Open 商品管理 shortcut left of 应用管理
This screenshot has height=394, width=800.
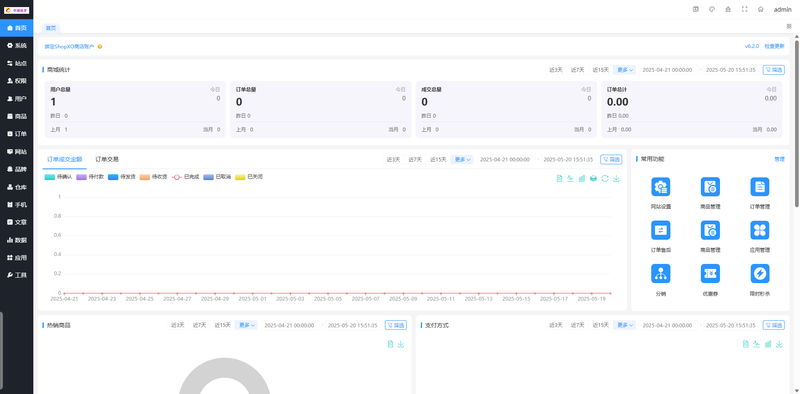[x=710, y=230]
